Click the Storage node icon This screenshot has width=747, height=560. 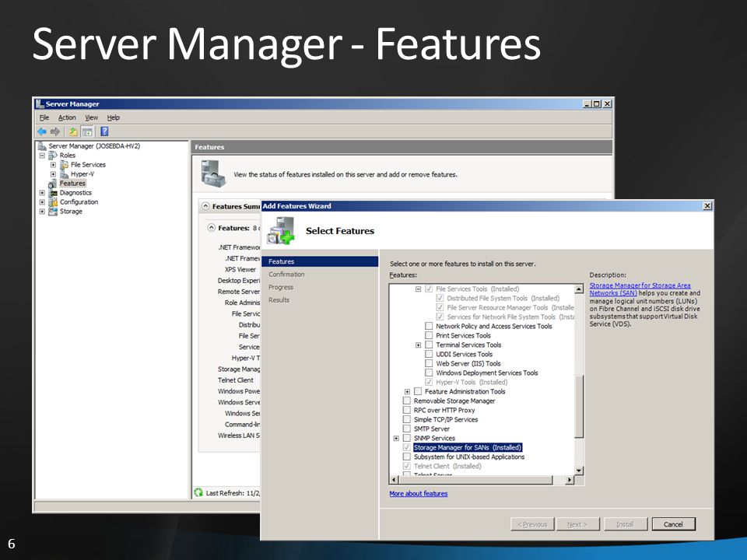point(54,212)
